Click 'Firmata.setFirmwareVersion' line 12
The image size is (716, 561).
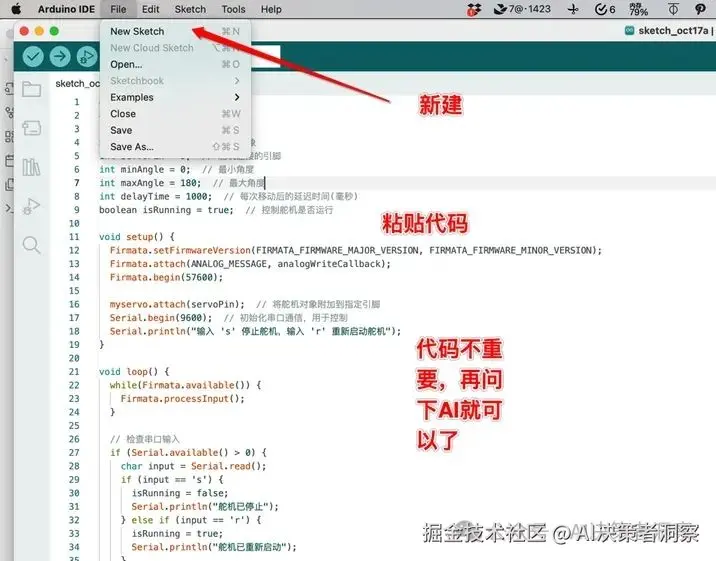[x=356, y=250]
